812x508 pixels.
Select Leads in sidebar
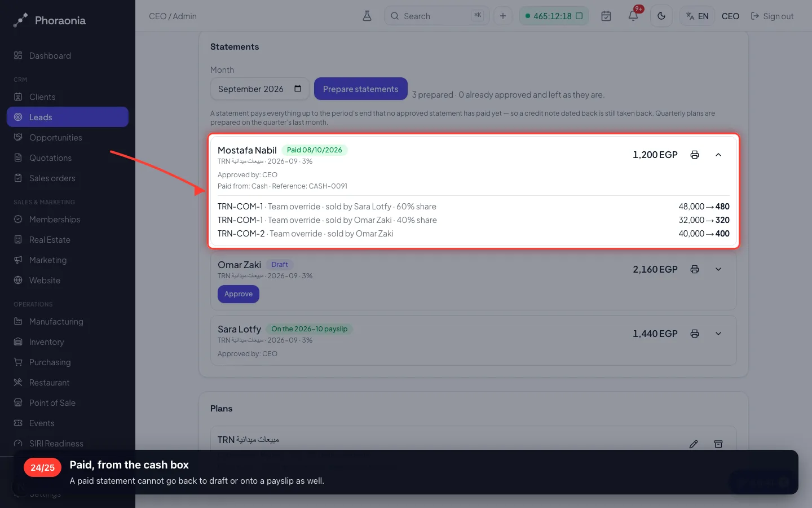[x=68, y=117]
